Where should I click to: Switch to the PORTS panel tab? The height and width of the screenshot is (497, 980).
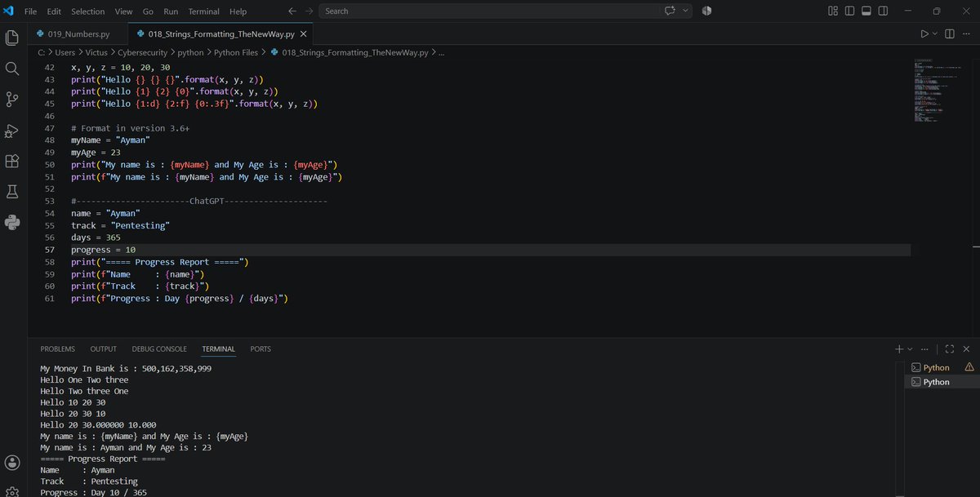[261, 348]
